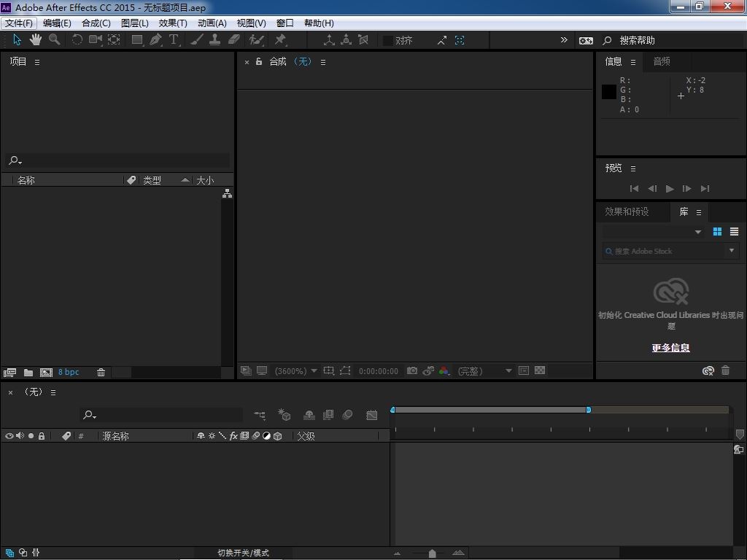Viewport: 747px width, 560px height.
Task: Click the 更多信息 link
Action: [x=671, y=348]
